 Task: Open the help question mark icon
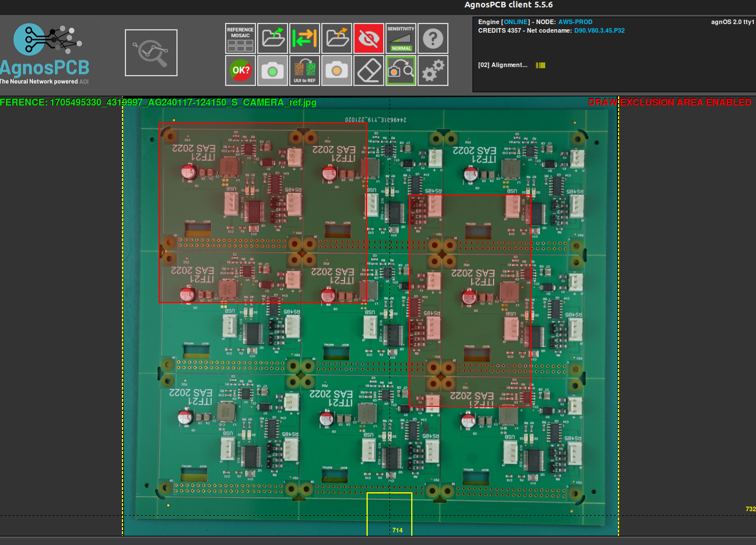(432, 38)
